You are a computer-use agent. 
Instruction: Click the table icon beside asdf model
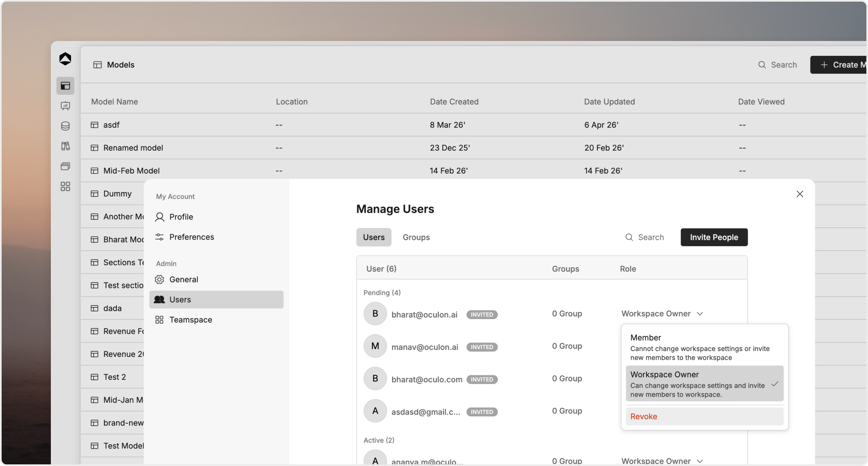(94, 125)
